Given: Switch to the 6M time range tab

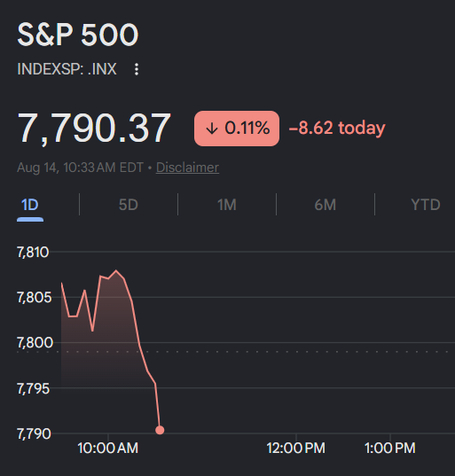Looking at the screenshot, I should pos(326,205).
